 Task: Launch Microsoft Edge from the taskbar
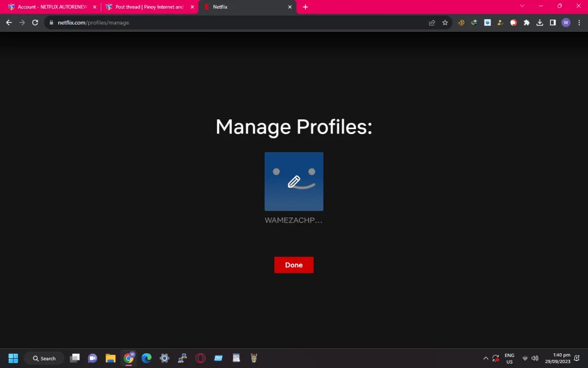tap(146, 358)
